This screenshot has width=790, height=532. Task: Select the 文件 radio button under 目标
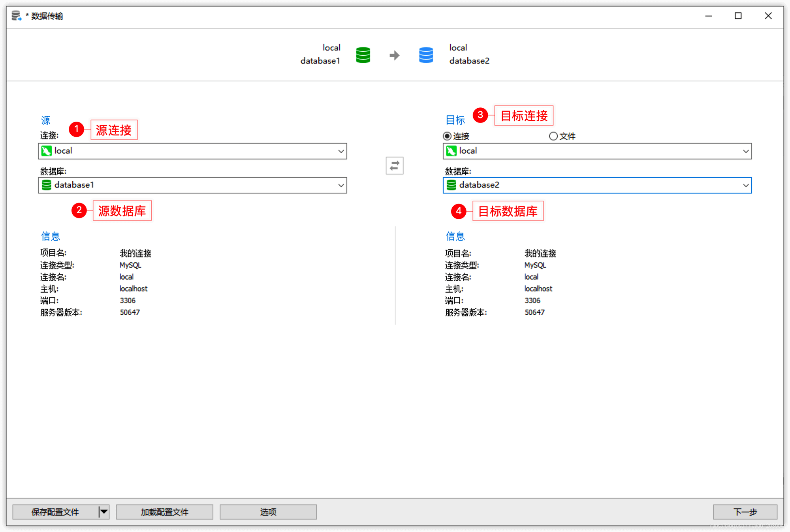coord(553,136)
